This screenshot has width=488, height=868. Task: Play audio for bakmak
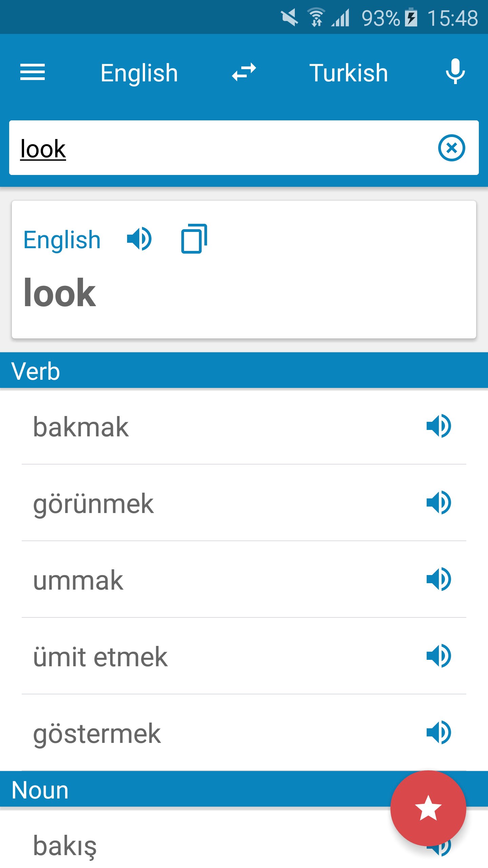tap(439, 426)
